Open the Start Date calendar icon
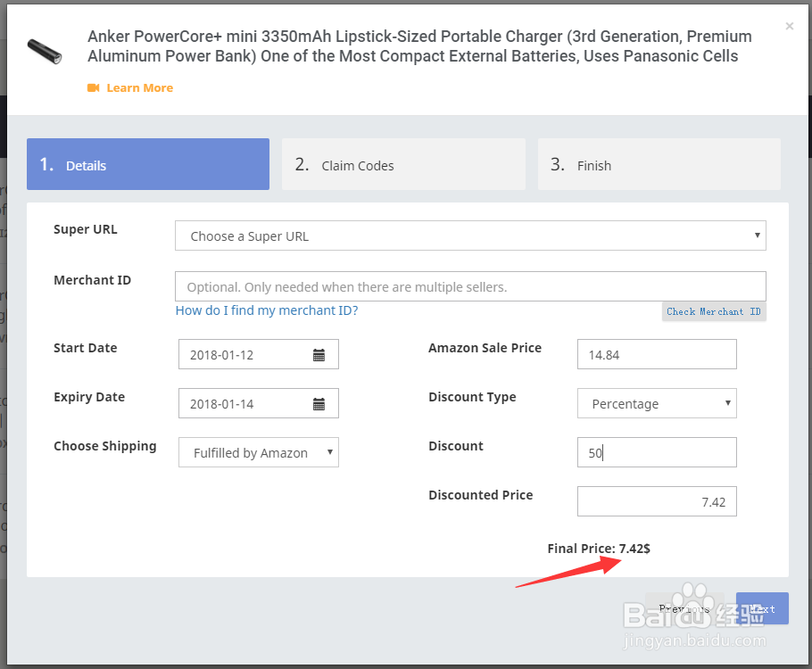This screenshot has height=669, width=812. click(x=319, y=355)
